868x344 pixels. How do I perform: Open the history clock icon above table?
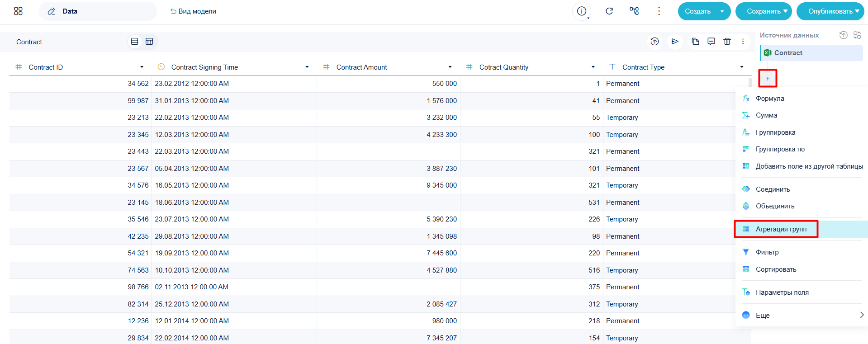(655, 42)
